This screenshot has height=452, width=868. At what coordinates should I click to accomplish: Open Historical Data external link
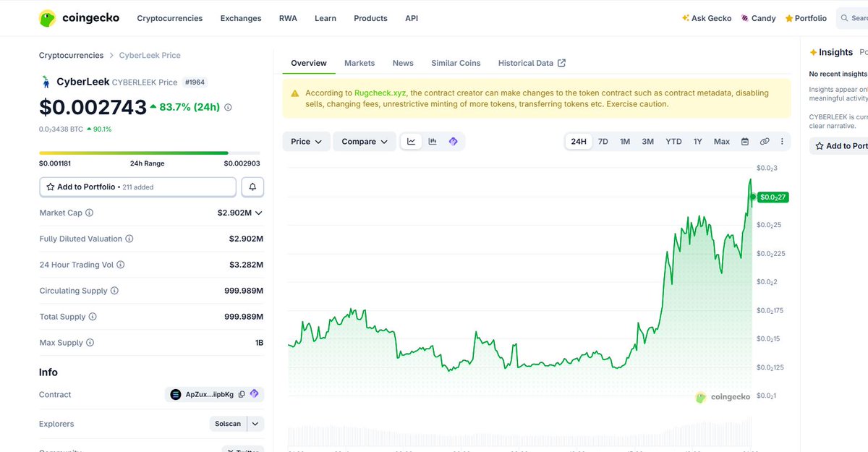click(x=532, y=63)
